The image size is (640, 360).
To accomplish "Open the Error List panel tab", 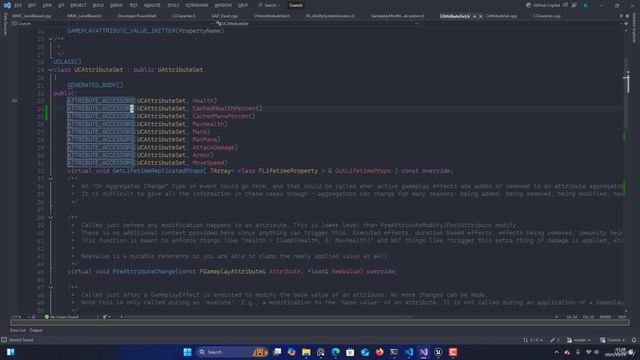I will (x=18, y=330).
